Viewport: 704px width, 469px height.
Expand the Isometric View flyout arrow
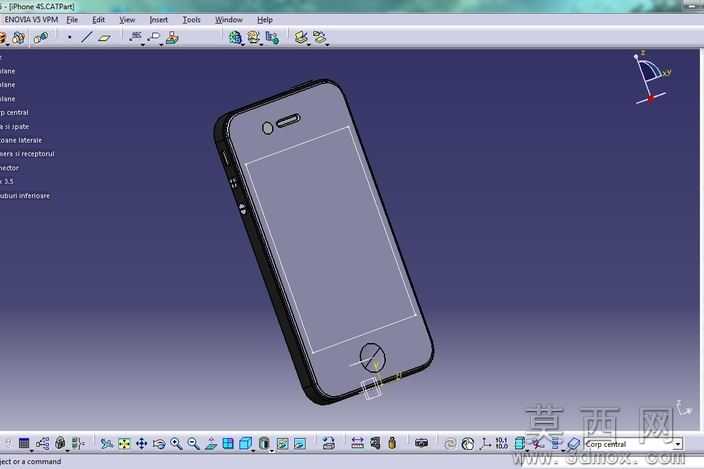(253, 450)
